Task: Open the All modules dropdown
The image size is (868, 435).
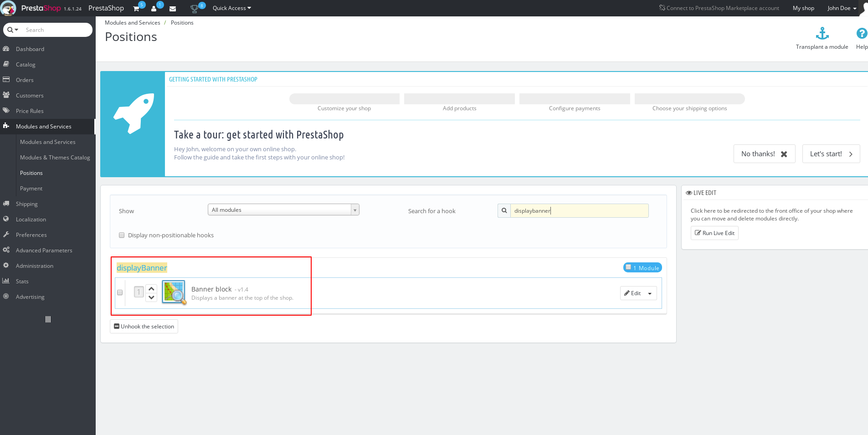Action: point(283,210)
